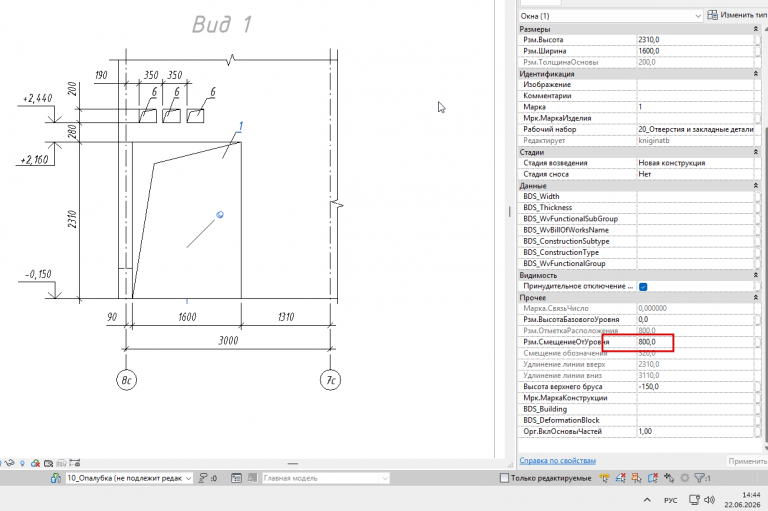The height and width of the screenshot is (511, 768).
Task: Click the Рзм.Ширина value 1600,0
Action: [696, 51]
